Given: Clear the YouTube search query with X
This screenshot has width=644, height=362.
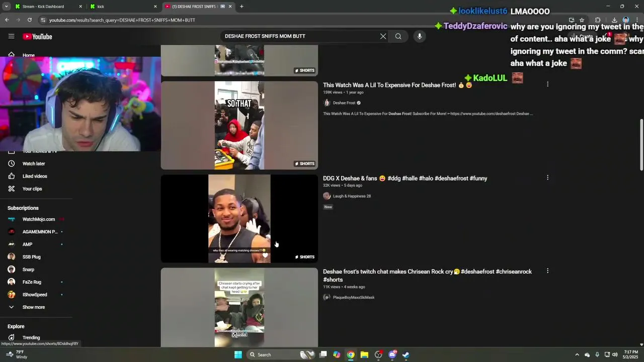Looking at the screenshot, I should coord(383,36).
